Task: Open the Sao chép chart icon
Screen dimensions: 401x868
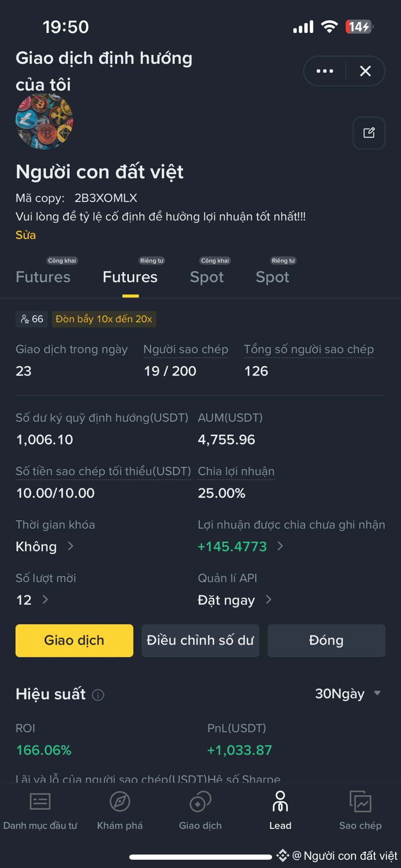Action: click(360, 802)
